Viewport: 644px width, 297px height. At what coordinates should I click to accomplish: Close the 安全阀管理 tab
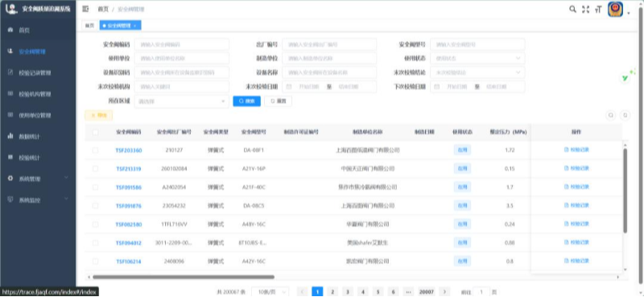[x=134, y=26]
